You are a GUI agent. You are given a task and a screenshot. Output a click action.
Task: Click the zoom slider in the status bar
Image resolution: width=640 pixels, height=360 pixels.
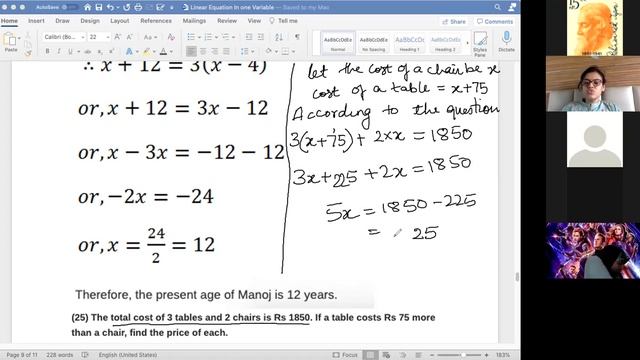tap(460, 355)
